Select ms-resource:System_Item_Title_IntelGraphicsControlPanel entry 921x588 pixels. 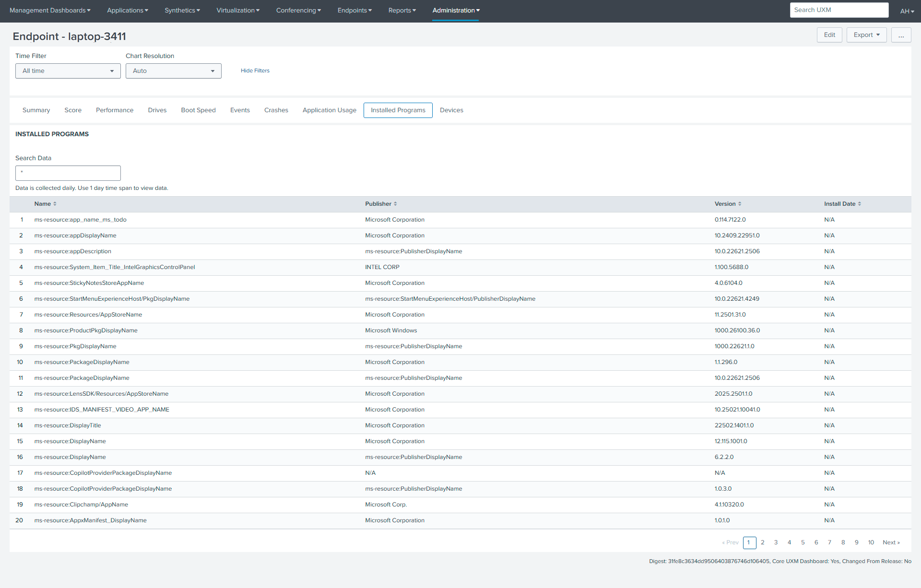[115, 267]
